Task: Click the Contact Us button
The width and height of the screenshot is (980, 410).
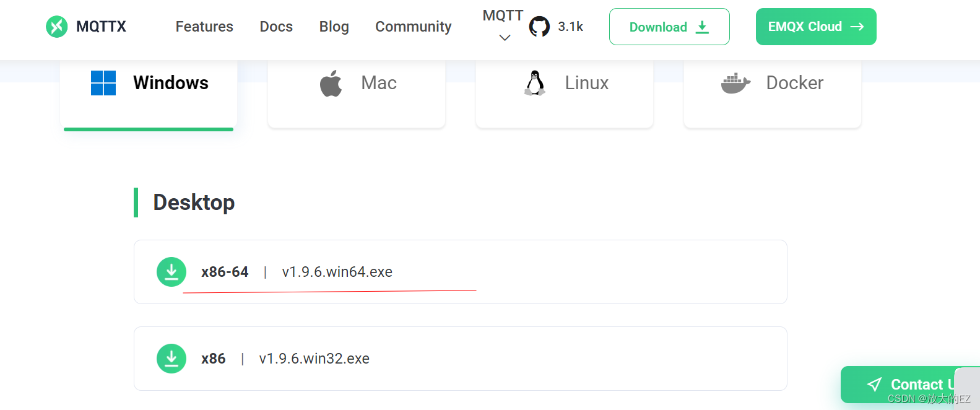Action: 910,384
